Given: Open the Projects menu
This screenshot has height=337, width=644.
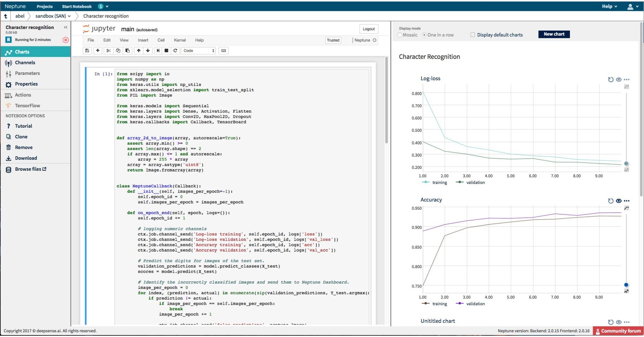Looking at the screenshot, I should [44, 6].
